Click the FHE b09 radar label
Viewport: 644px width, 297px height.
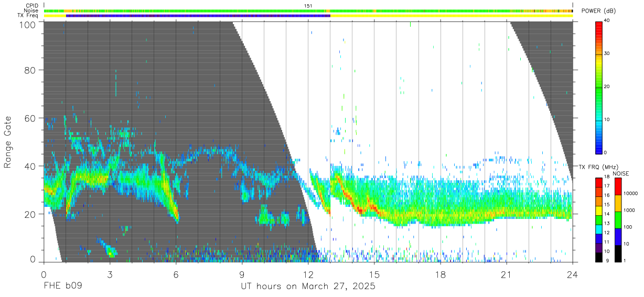(63, 287)
